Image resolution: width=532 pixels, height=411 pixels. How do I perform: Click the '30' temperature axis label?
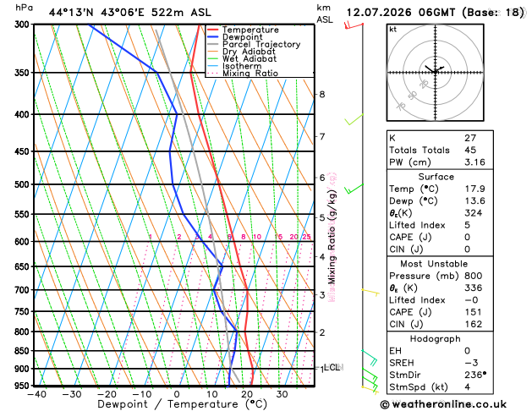click(x=282, y=394)
